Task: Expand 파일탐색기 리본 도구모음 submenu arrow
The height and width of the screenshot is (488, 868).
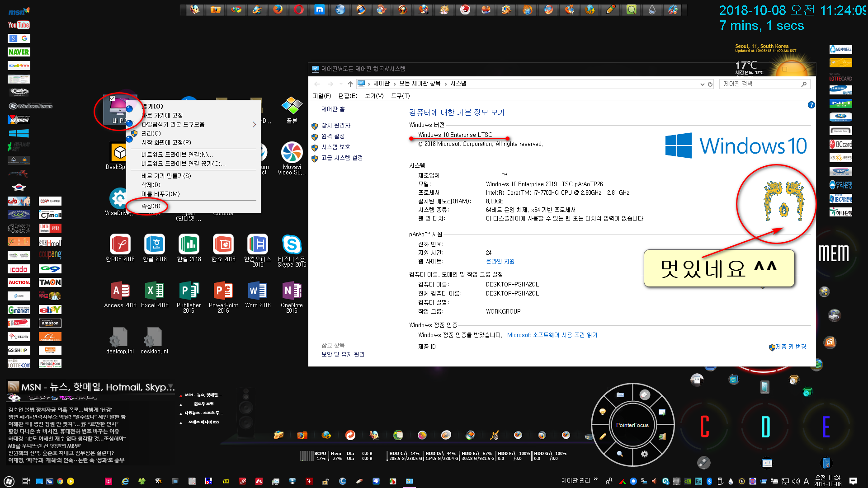Action: pos(254,124)
